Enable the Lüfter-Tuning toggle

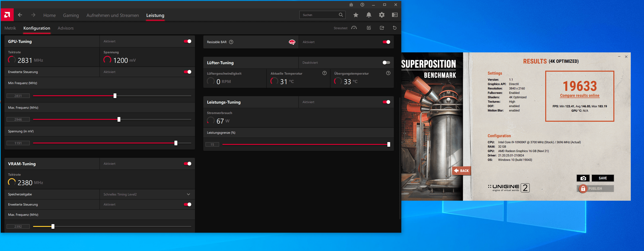click(386, 63)
